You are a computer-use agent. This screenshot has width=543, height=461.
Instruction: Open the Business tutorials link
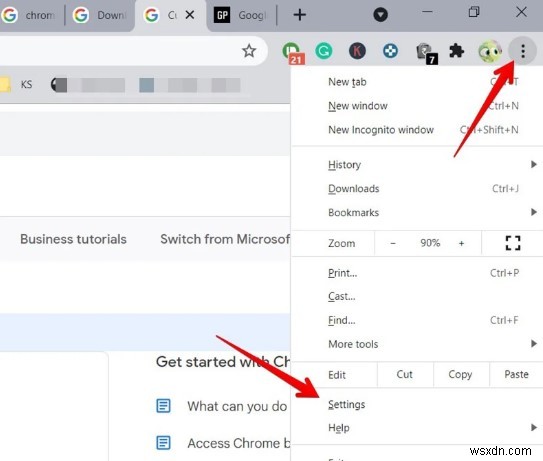pos(73,239)
